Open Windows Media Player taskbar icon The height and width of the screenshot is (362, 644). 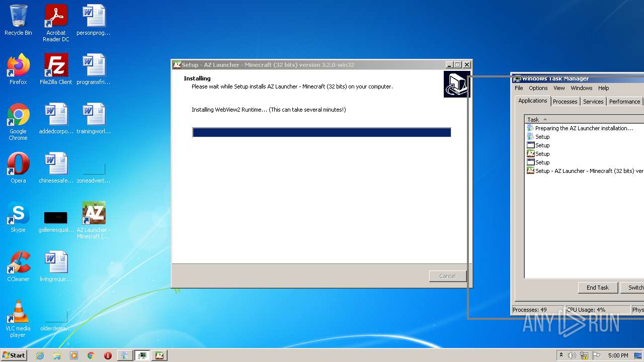pyautogui.click(x=74, y=355)
